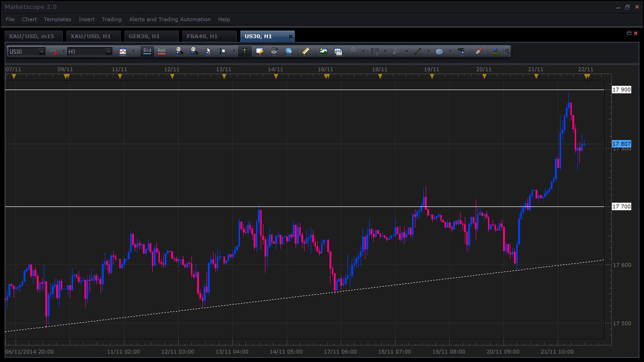Select the Andrews pitchfork drawing tool
The image size is (644, 362).
tap(353, 51)
